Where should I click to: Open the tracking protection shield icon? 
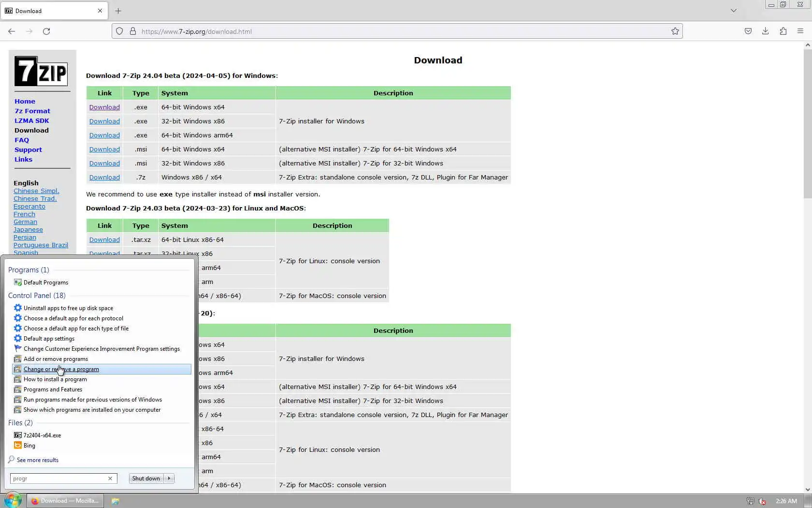tap(119, 31)
